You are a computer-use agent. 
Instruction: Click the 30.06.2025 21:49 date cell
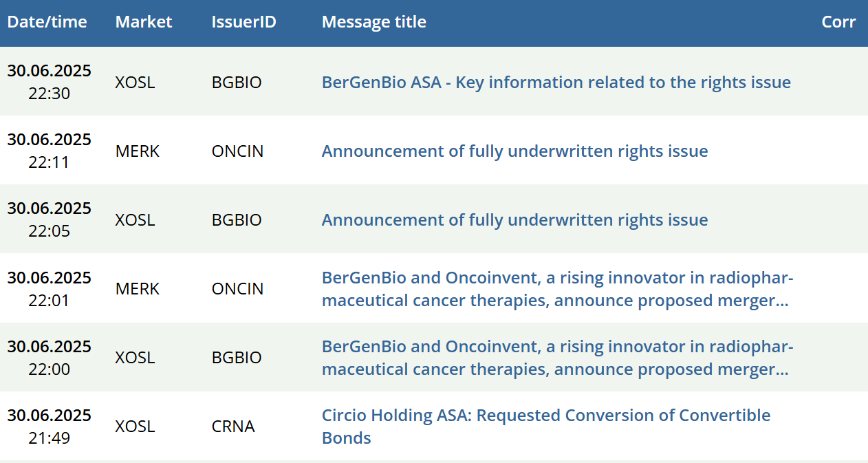(50, 427)
